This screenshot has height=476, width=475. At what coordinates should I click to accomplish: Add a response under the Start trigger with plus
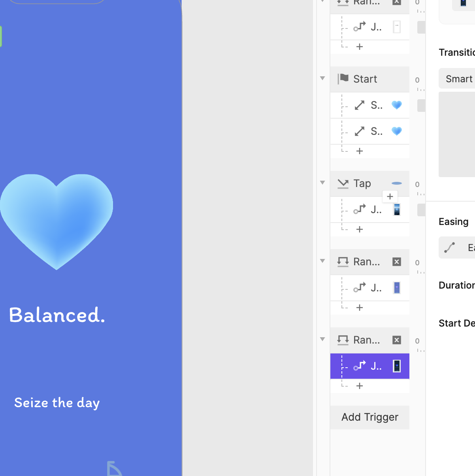(359, 151)
